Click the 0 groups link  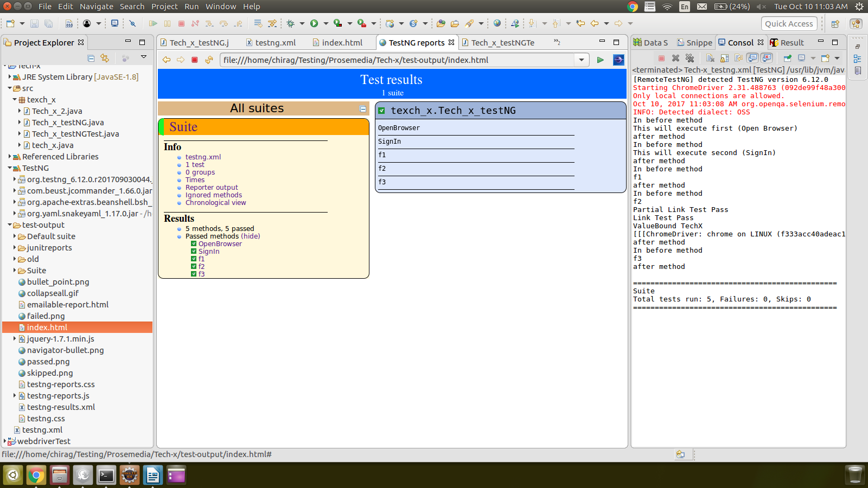pyautogui.click(x=200, y=172)
